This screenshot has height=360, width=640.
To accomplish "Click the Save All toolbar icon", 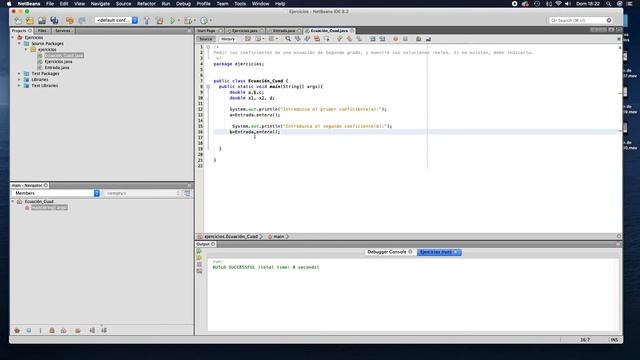I will pyautogui.click(x=54, y=20).
